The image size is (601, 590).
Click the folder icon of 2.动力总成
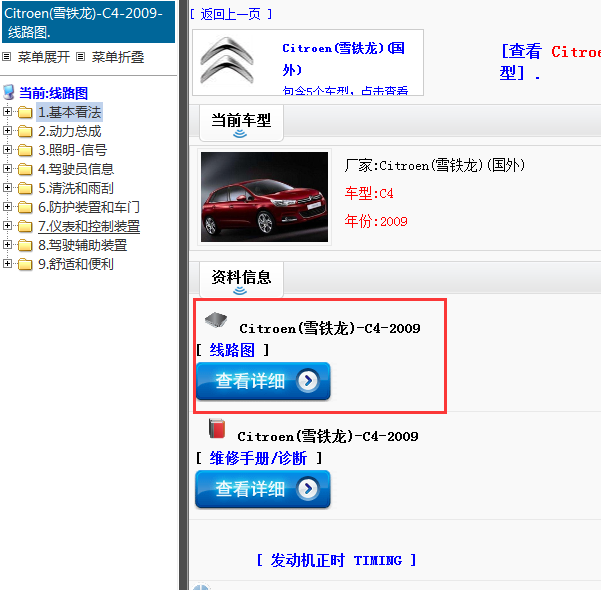[25, 131]
